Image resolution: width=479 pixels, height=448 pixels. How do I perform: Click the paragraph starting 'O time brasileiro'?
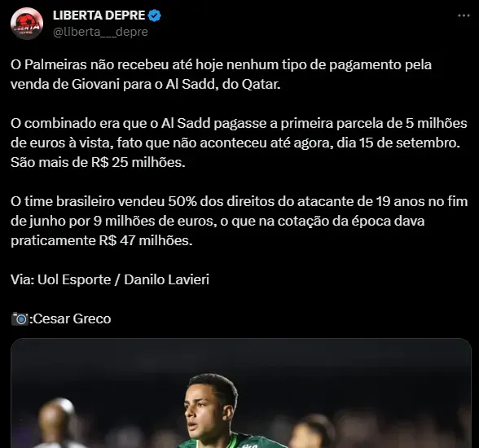click(239, 221)
